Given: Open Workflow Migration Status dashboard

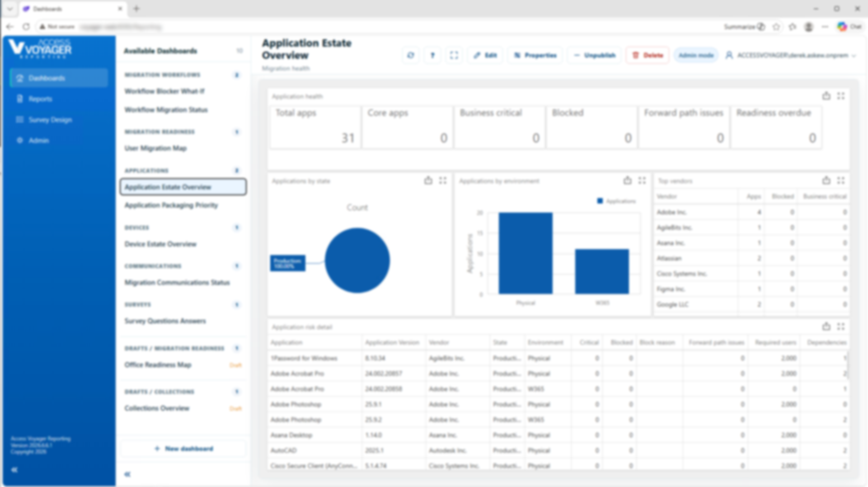Looking at the screenshot, I should click(183, 110).
